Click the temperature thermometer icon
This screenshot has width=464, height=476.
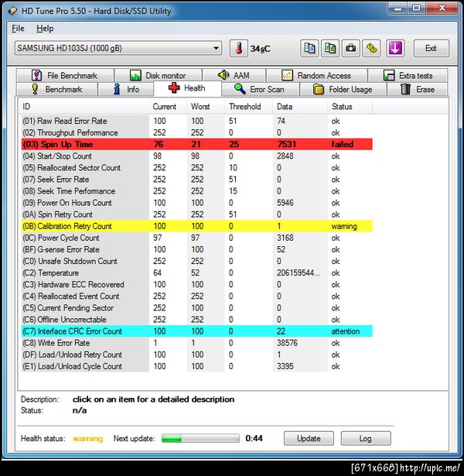[239, 48]
